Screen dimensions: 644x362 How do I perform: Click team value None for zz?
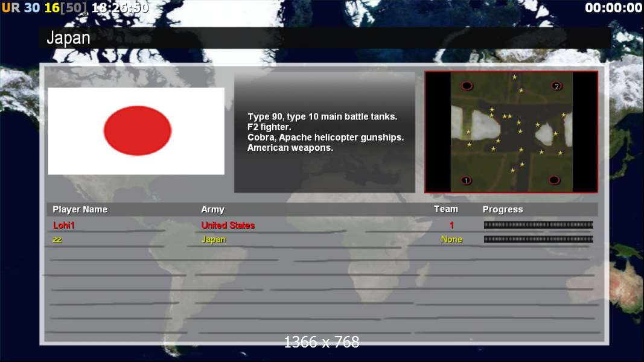click(x=451, y=240)
